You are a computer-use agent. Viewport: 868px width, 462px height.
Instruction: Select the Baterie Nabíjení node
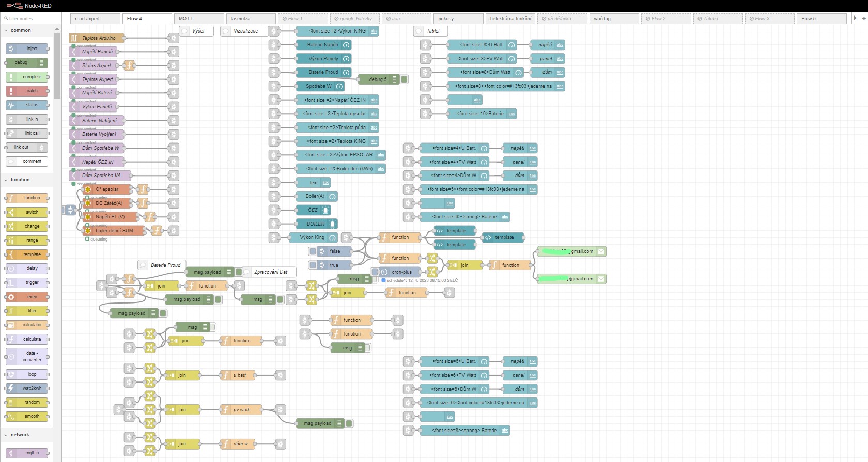pyautogui.click(x=97, y=120)
